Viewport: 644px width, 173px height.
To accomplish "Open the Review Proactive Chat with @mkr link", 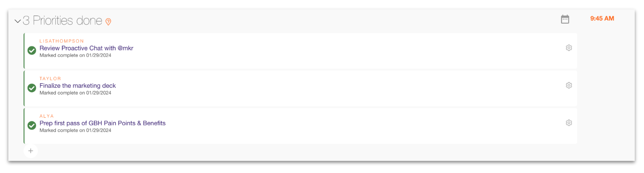I will (x=86, y=48).
